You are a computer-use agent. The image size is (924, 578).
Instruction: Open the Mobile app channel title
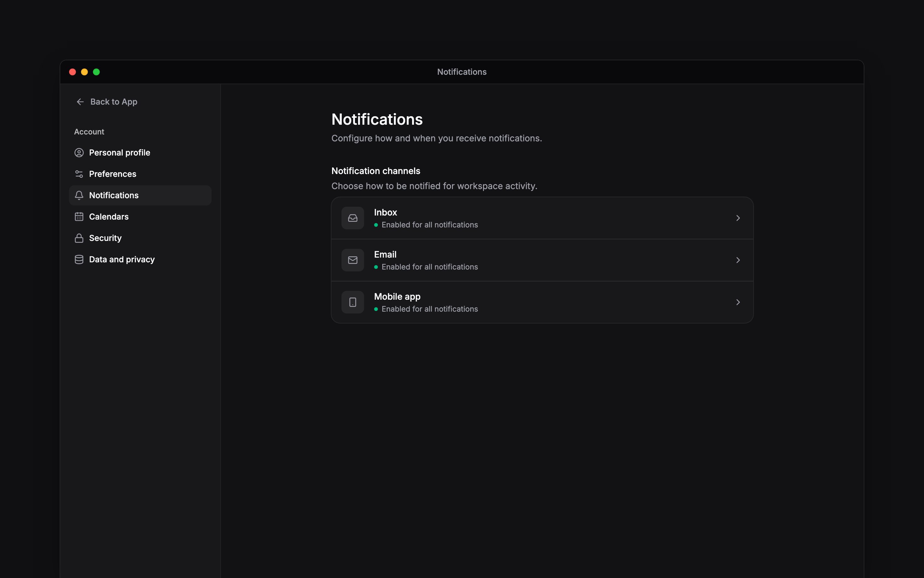pyautogui.click(x=397, y=297)
